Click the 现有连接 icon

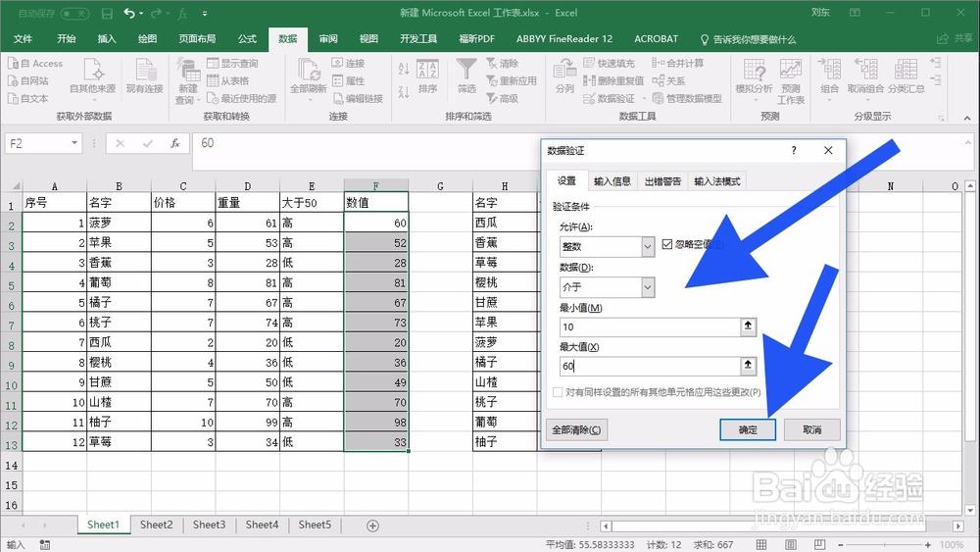[x=144, y=76]
